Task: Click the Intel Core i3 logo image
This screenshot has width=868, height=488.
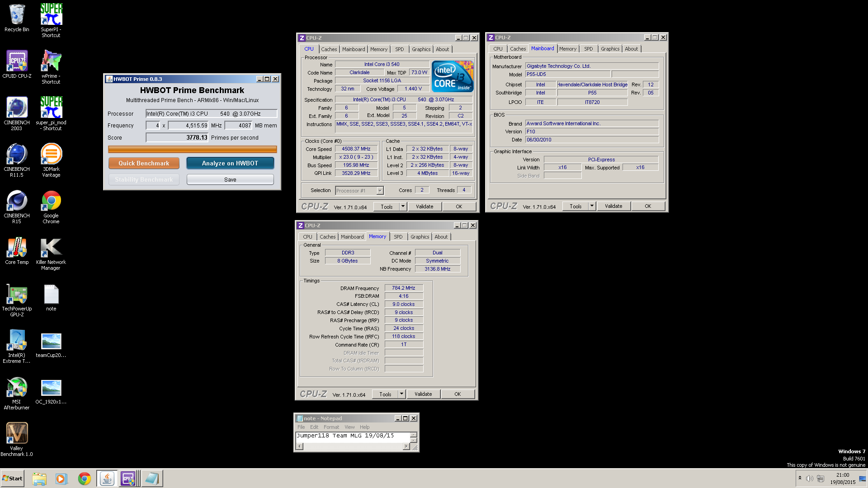Action: coord(453,76)
